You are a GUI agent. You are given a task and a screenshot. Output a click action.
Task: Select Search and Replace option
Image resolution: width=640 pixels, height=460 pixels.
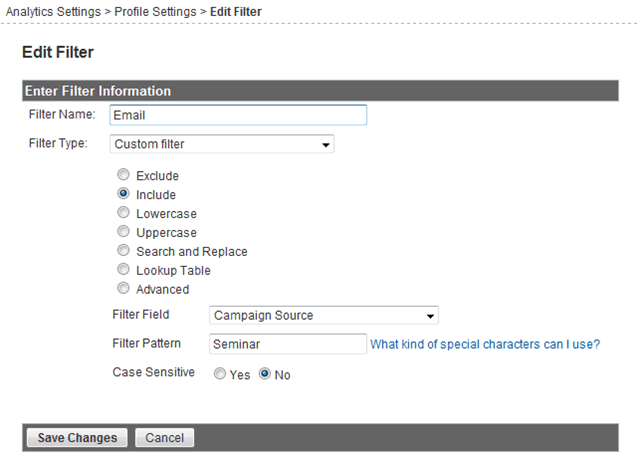click(123, 250)
